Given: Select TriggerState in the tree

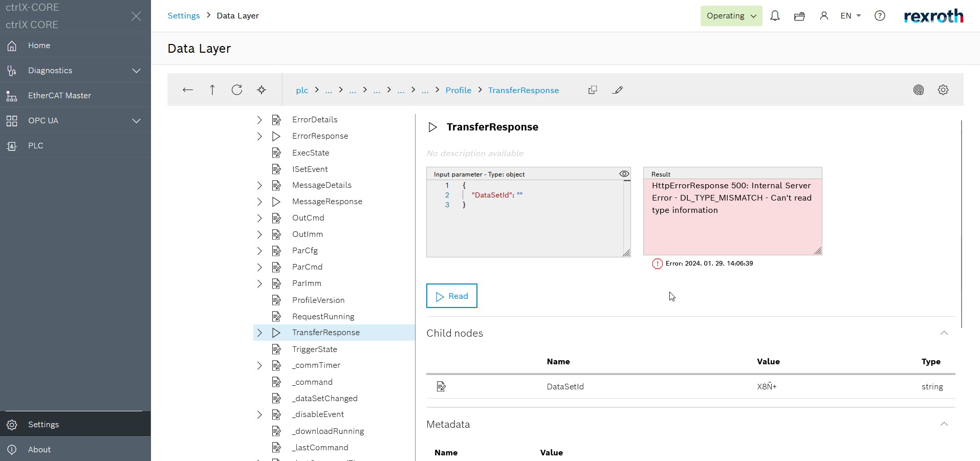Looking at the screenshot, I should point(315,349).
